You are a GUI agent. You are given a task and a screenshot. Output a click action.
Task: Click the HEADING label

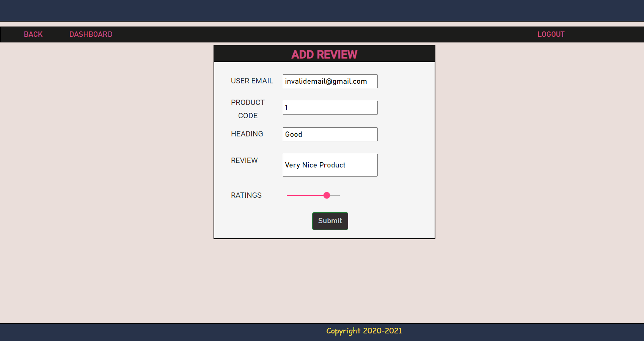click(x=247, y=134)
